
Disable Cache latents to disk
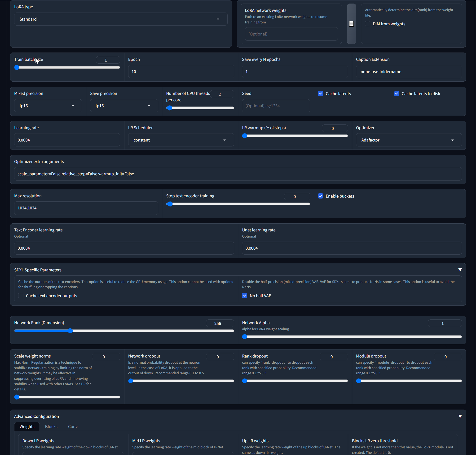pyautogui.click(x=397, y=94)
